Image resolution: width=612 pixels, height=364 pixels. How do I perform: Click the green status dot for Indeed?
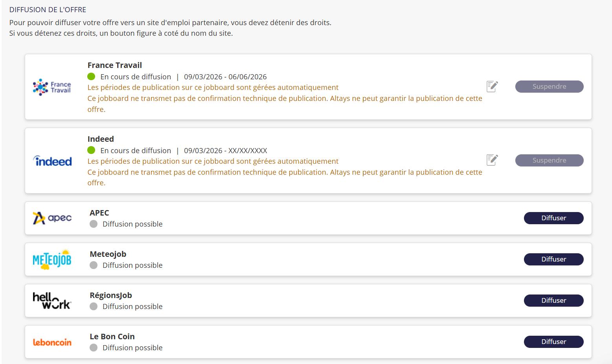pyautogui.click(x=91, y=150)
